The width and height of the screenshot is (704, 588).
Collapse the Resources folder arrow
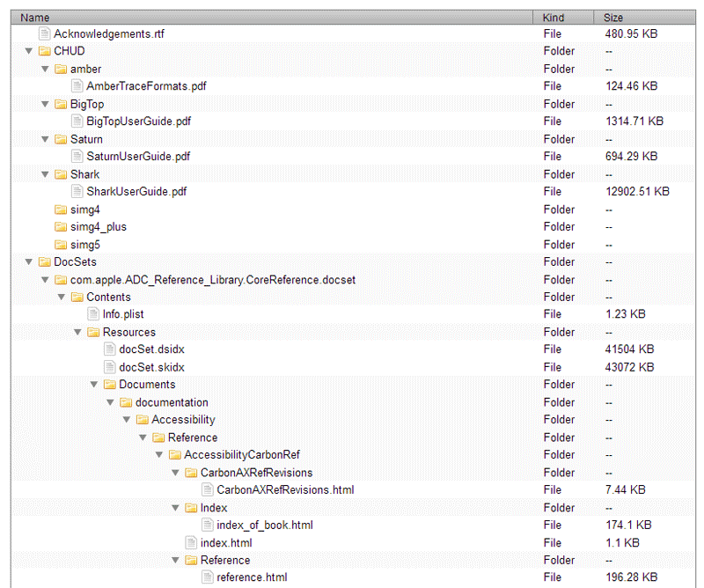[x=78, y=332]
